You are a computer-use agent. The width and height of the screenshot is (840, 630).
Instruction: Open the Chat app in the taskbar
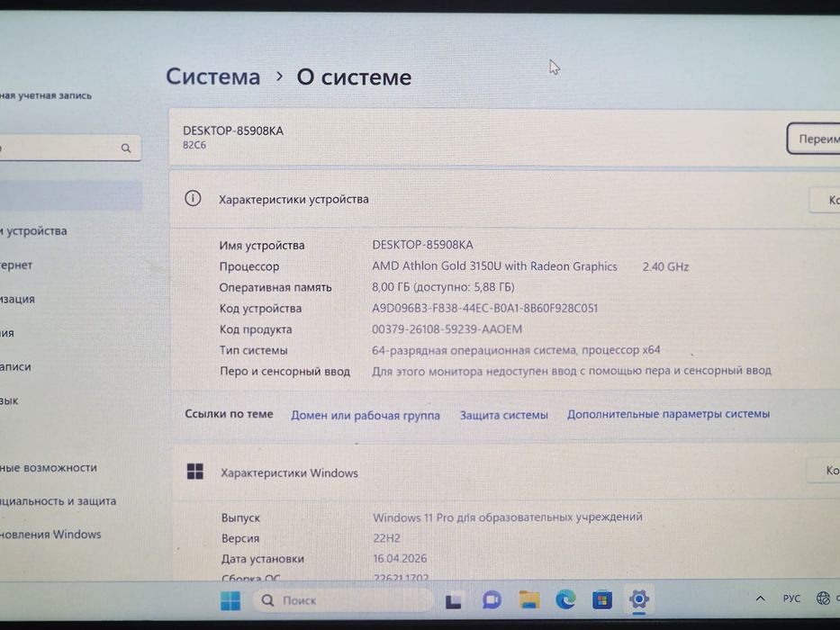[x=492, y=600]
